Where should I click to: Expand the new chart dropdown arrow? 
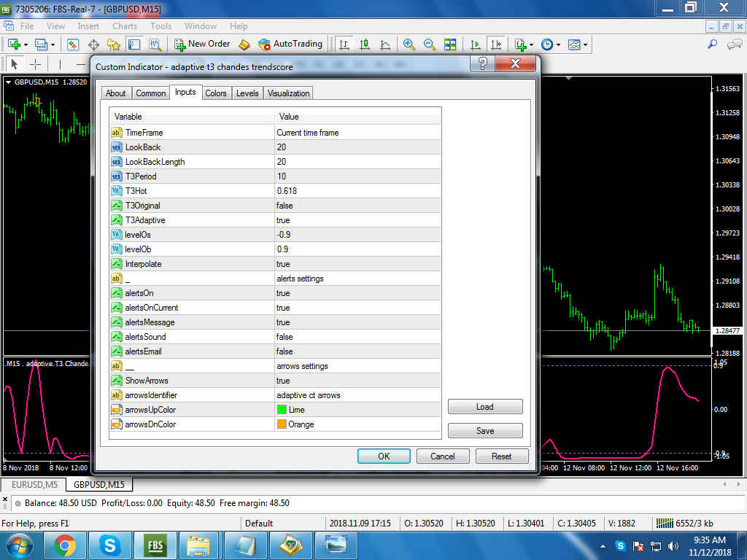[26, 45]
